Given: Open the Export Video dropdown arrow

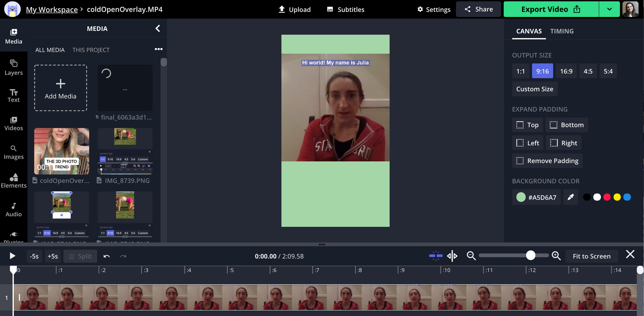Looking at the screenshot, I should pos(609,9).
